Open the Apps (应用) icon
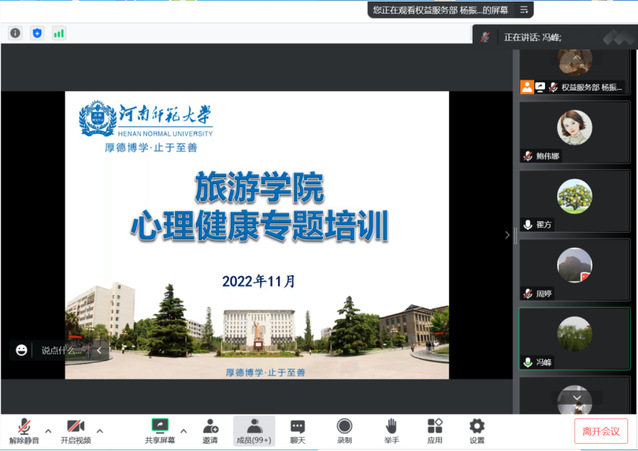This screenshot has width=638, height=451. tap(434, 431)
